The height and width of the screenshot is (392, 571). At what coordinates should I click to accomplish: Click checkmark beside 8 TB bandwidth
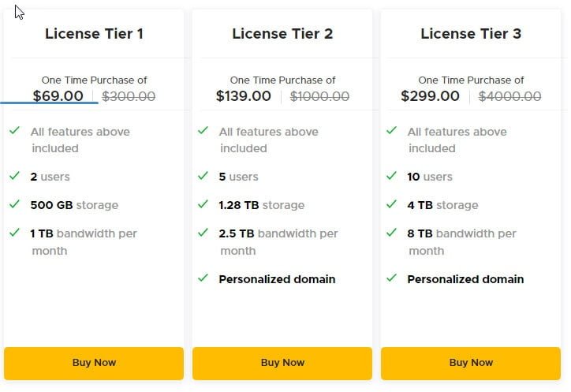click(391, 233)
